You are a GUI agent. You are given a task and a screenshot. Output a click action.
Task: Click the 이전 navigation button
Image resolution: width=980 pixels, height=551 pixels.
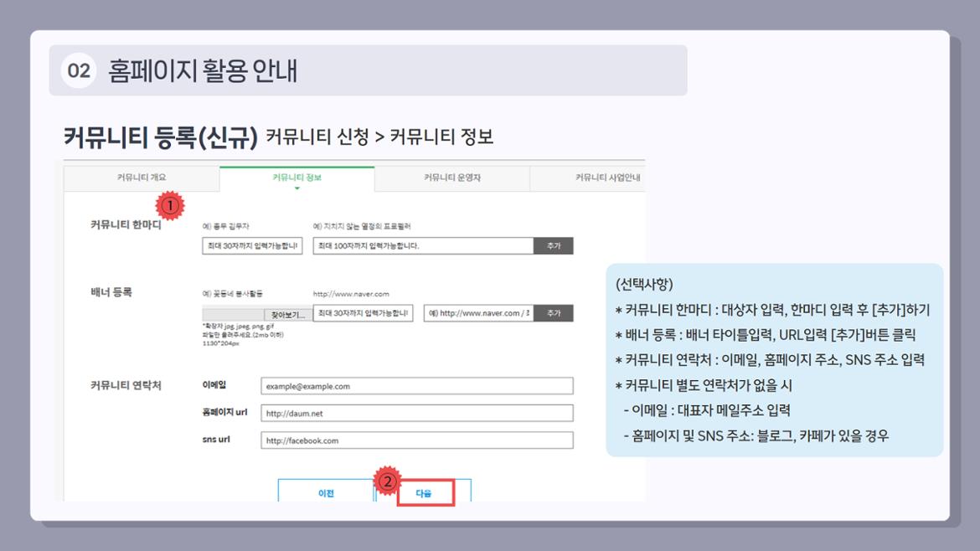(x=326, y=494)
